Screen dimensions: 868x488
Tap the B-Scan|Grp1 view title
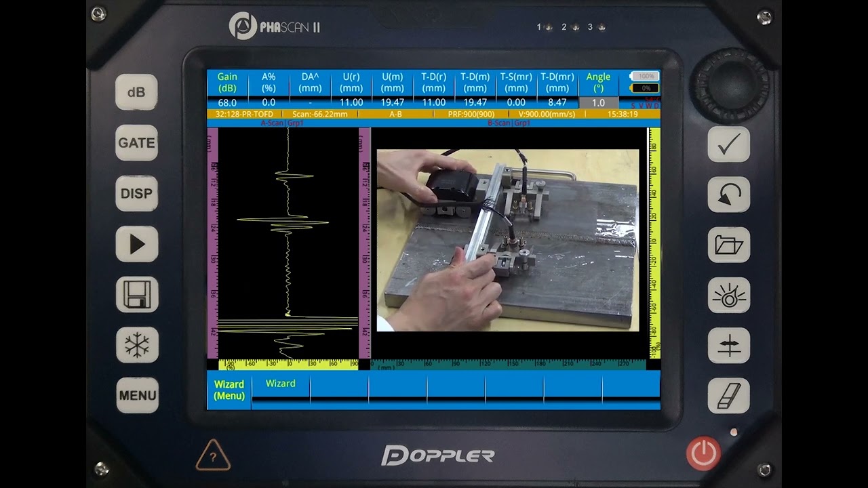coord(509,123)
